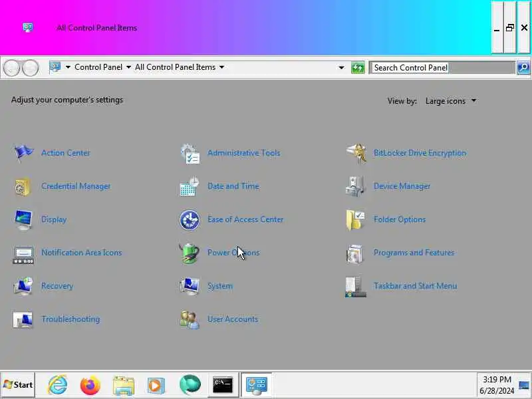Open the address bar history dropdown arrow
532x399 pixels.
point(341,68)
